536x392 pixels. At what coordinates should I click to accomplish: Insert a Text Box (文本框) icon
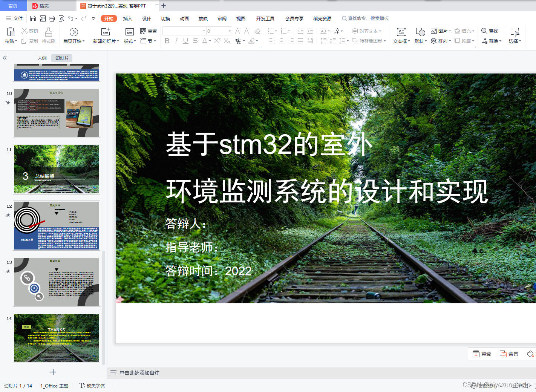pyautogui.click(x=401, y=32)
